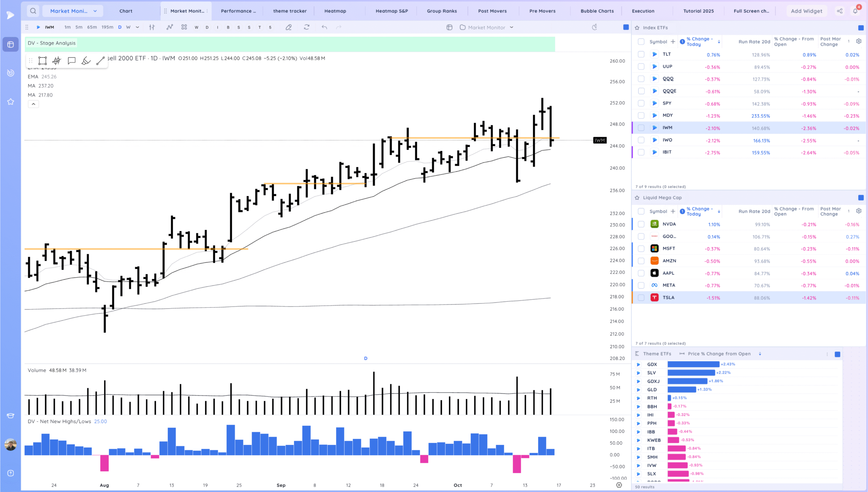
Task: Expand the Market Monitor layout dropdown
Action: coord(512,27)
